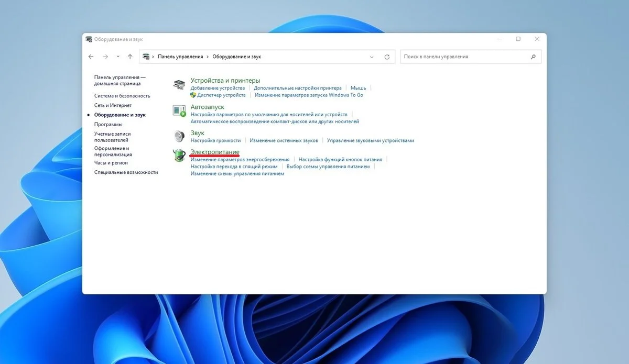Open Программы in sidebar

(x=109, y=124)
